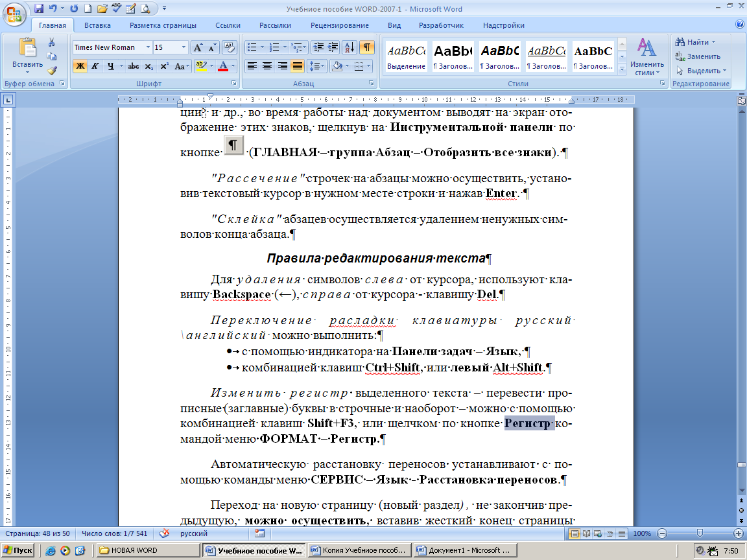Redo the last action

[x=74, y=8]
